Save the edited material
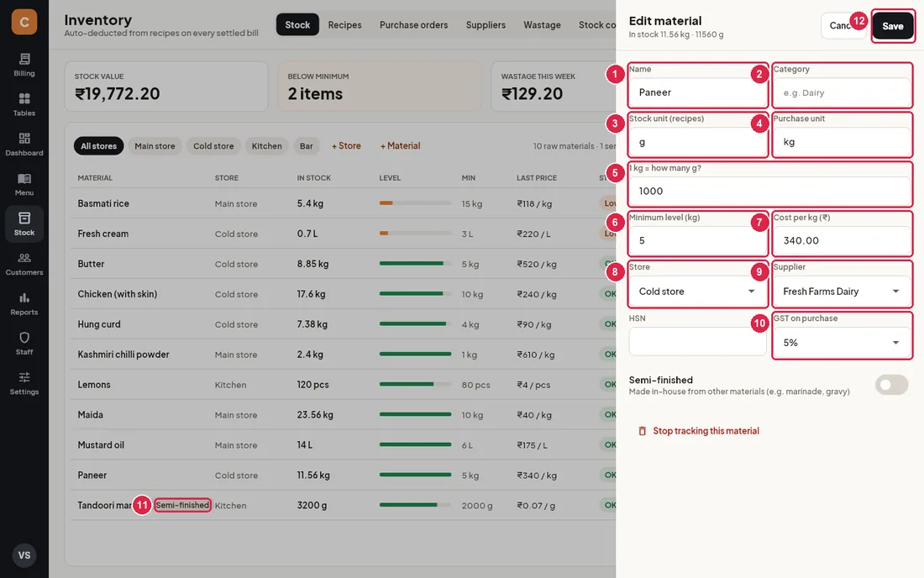The image size is (924, 578). pos(893,26)
